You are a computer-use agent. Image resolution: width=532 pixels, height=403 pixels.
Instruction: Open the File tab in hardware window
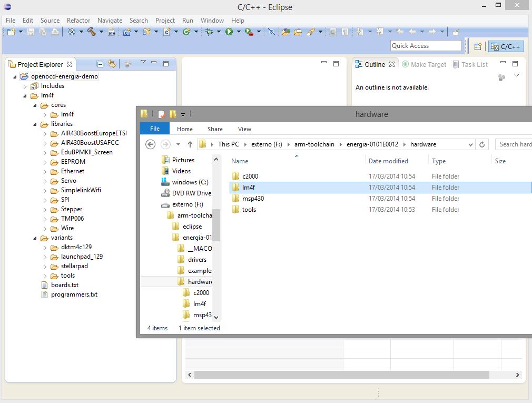pyautogui.click(x=155, y=129)
